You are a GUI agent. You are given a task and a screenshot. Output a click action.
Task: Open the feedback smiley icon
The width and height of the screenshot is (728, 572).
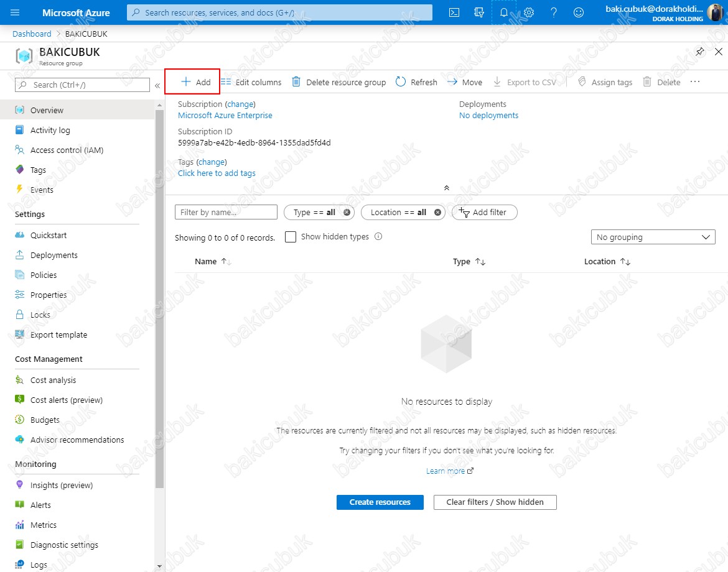coord(579,12)
